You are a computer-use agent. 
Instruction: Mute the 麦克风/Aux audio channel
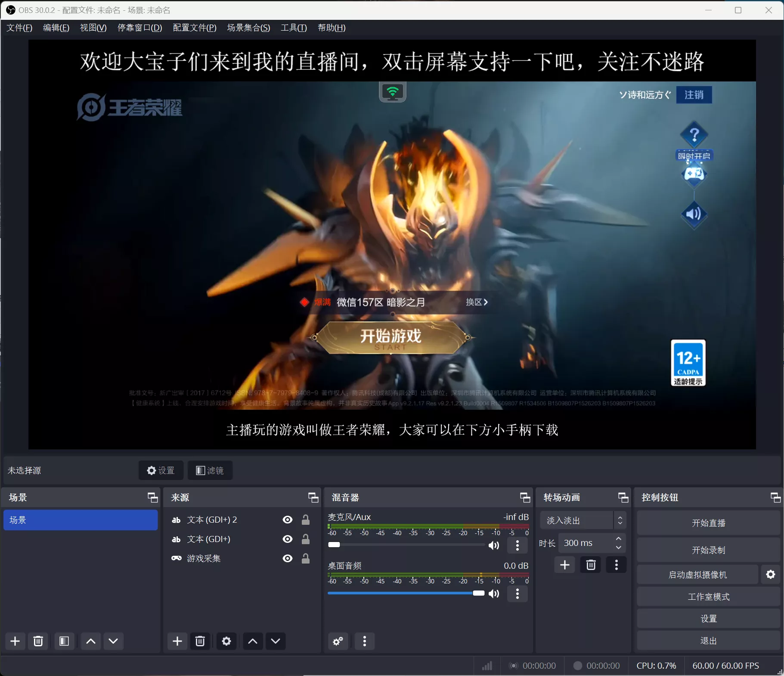tap(494, 545)
